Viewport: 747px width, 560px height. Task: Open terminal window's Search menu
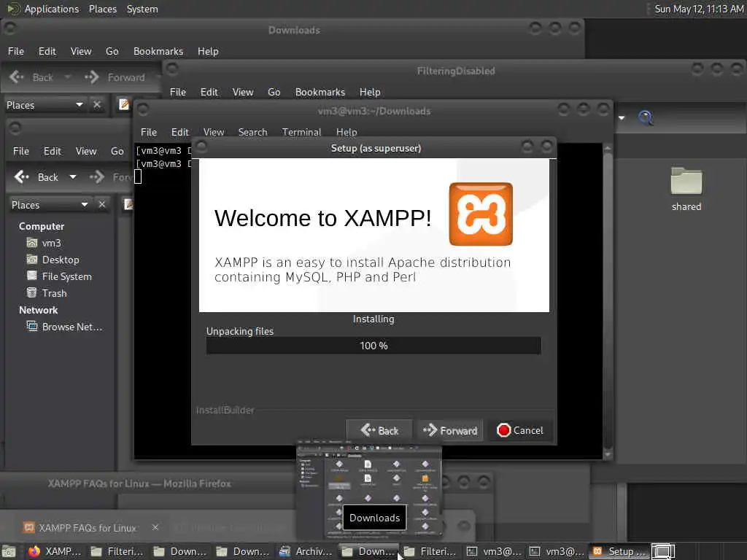252,133
